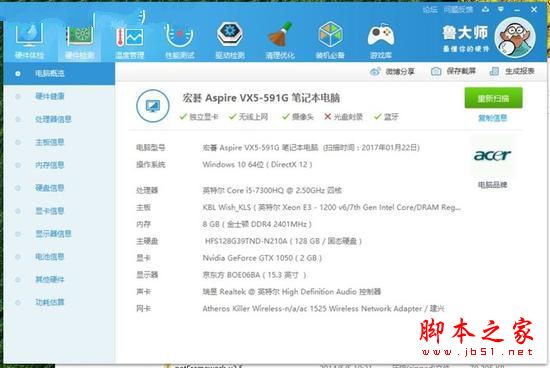Minimize the 鲁大师 window

click(517, 10)
